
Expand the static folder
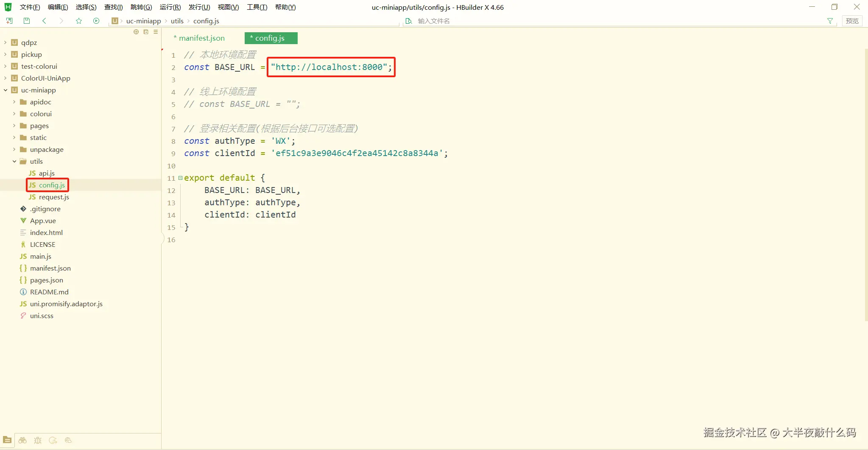click(14, 137)
